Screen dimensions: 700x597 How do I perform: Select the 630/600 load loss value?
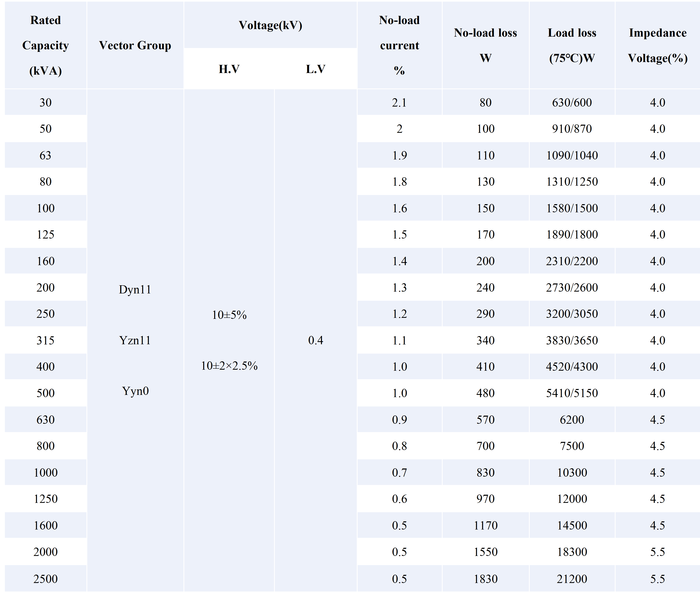572,102
